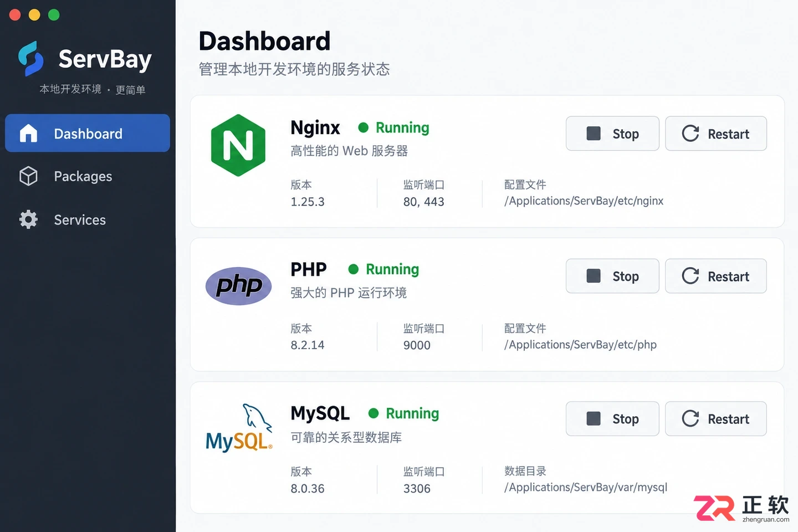Viewport: 798px width, 532px height.
Task: Click the MySQL dolphin logo
Action: coord(239,427)
